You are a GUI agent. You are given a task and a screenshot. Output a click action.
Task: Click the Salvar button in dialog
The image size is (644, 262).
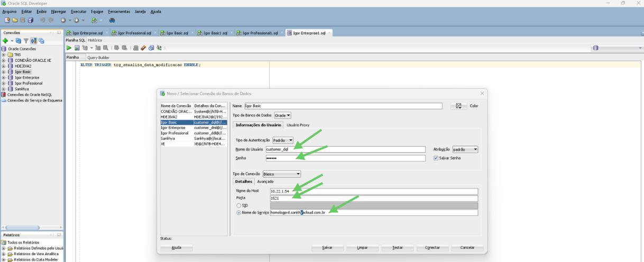pyautogui.click(x=327, y=248)
